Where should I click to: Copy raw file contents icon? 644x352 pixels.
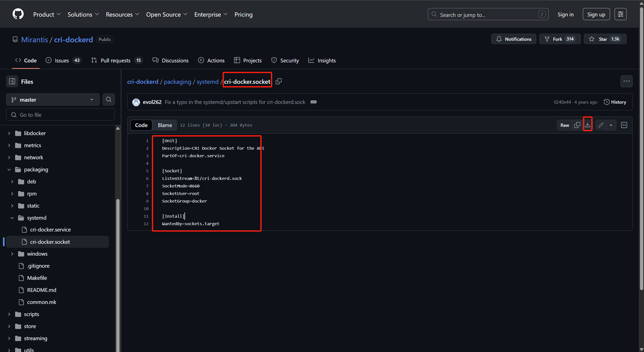pos(578,125)
